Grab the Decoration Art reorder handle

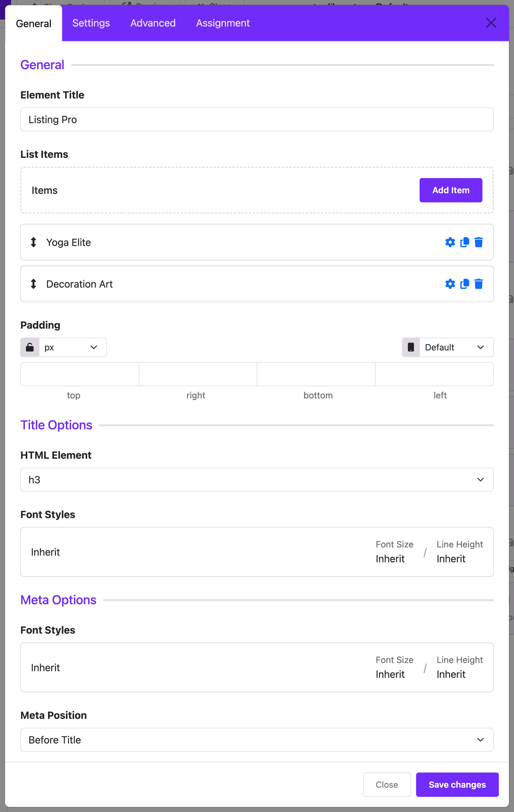click(x=33, y=284)
